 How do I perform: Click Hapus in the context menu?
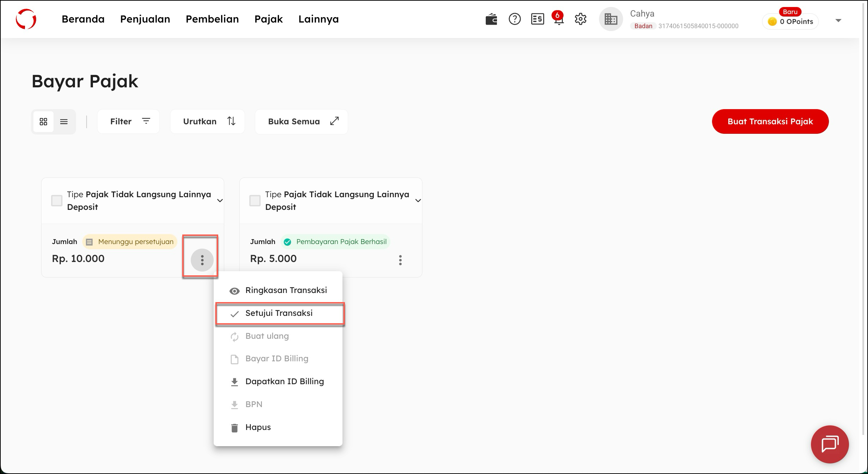coord(258,428)
